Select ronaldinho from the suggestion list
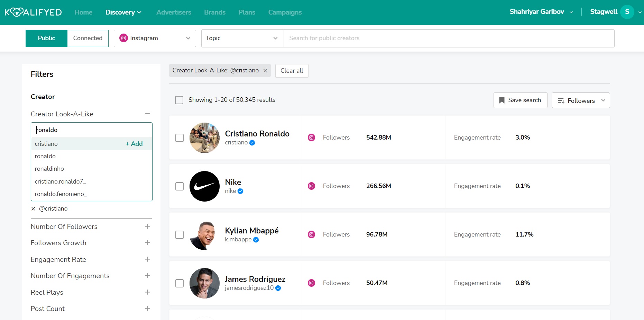The width and height of the screenshot is (644, 320). (49, 169)
